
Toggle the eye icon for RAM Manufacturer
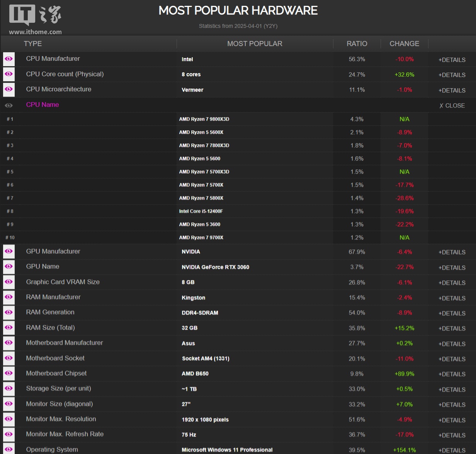coord(8,297)
